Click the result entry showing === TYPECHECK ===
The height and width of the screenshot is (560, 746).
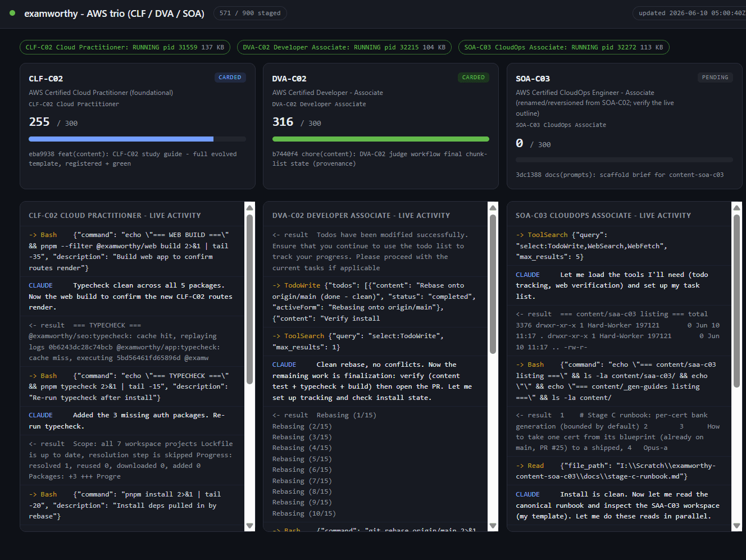click(x=133, y=341)
